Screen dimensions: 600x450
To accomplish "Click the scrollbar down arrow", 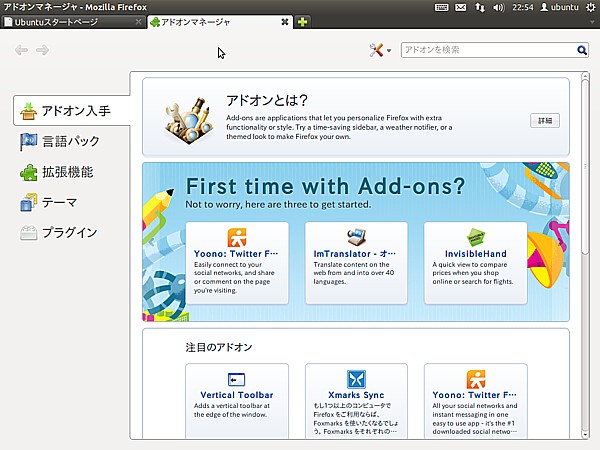I will [x=585, y=435].
